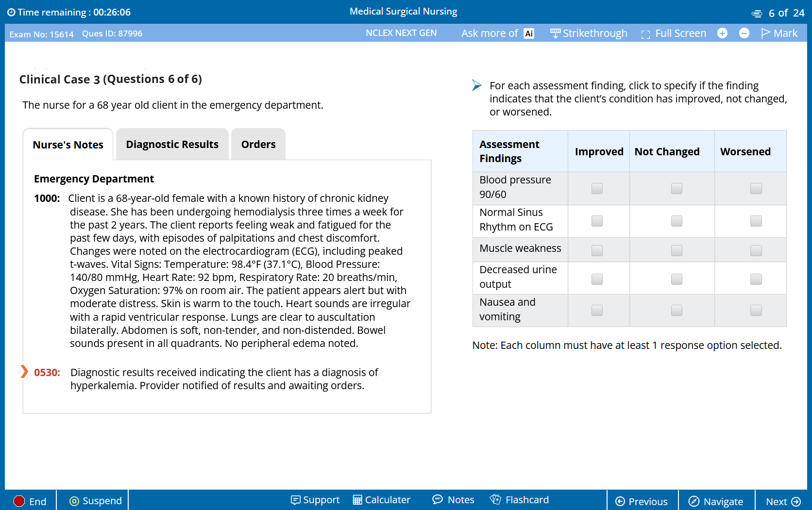Open the Navigate menu
The height and width of the screenshot is (510, 812).
click(716, 501)
